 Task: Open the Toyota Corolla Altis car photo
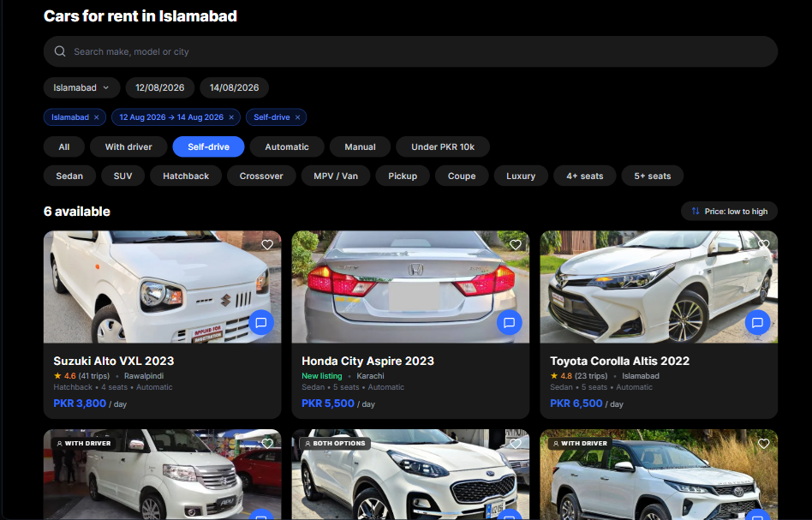click(x=659, y=287)
